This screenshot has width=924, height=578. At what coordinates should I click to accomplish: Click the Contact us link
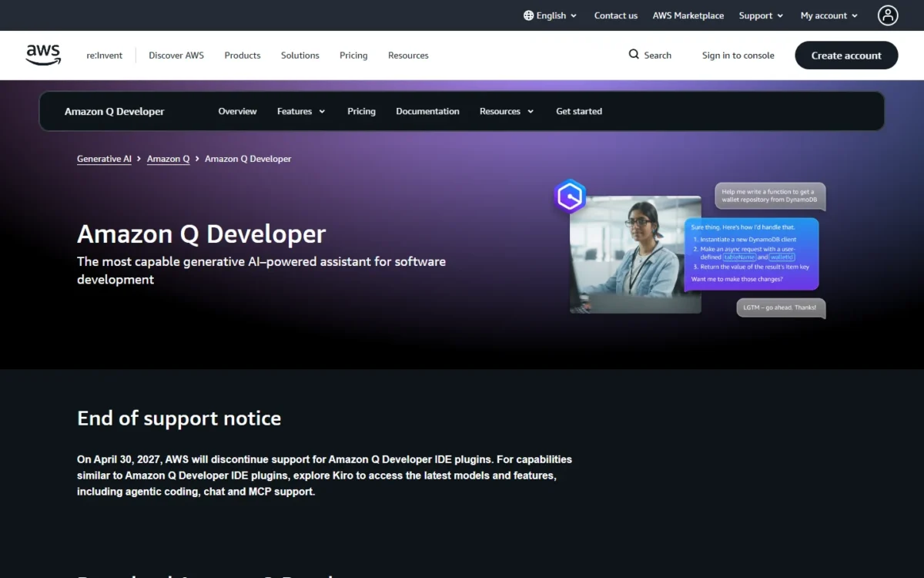click(616, 15)
